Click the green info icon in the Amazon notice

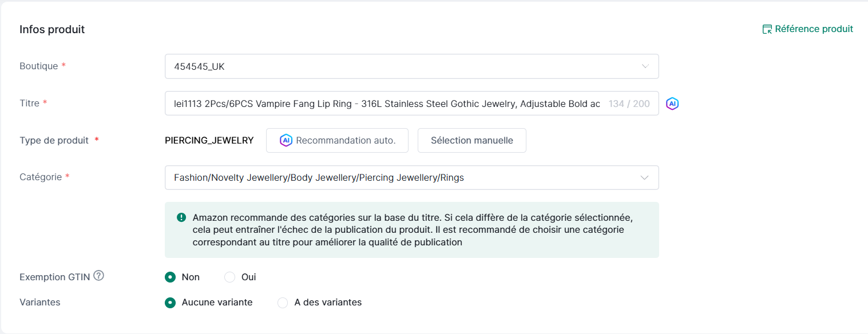[x=181, y=217]
